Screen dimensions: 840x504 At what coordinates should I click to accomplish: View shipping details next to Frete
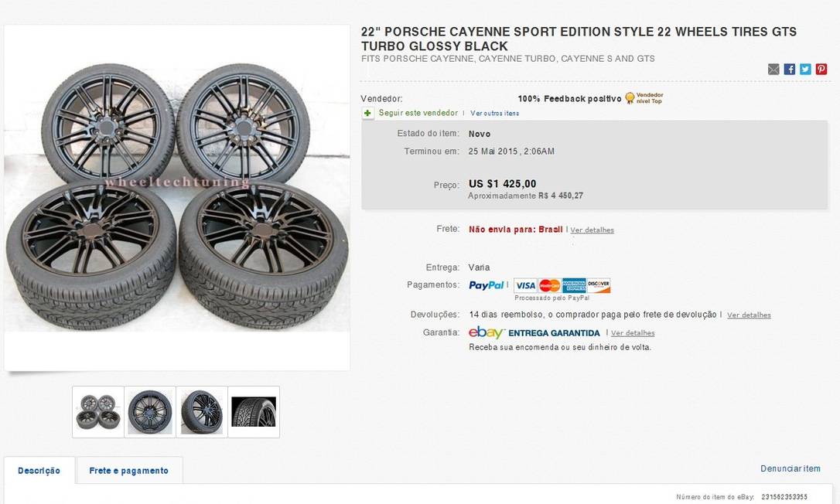click(592, 230)
